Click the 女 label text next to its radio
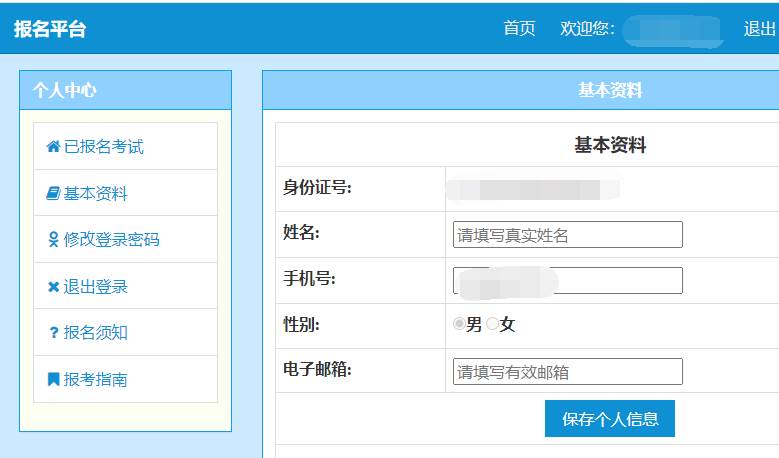The image size is (779, 458). 507,325
